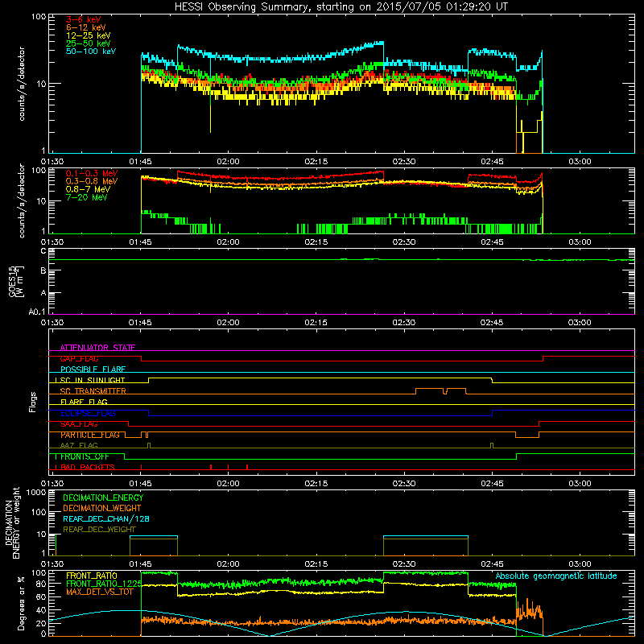
Task: Click the orange 6-12 keV legend label
Action: pos(85,27)
